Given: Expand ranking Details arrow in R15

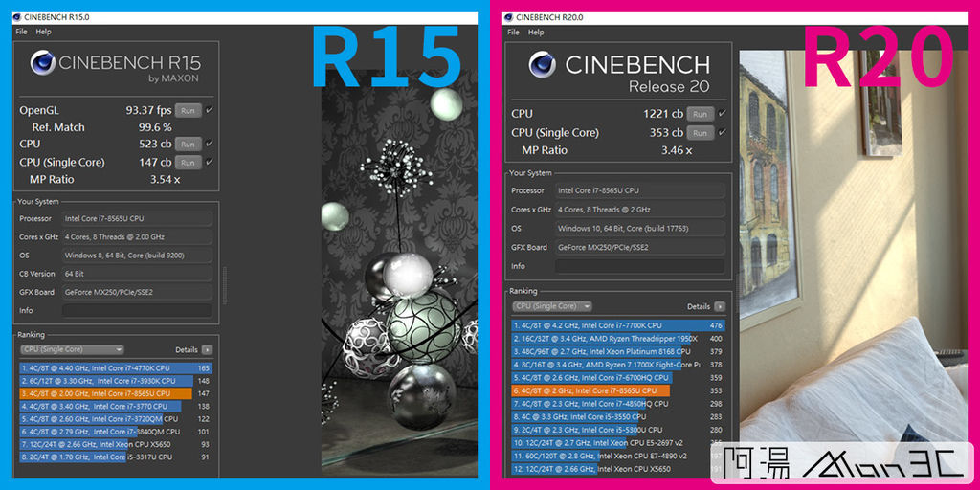Looking at the screenshot, I should (207, 350).
